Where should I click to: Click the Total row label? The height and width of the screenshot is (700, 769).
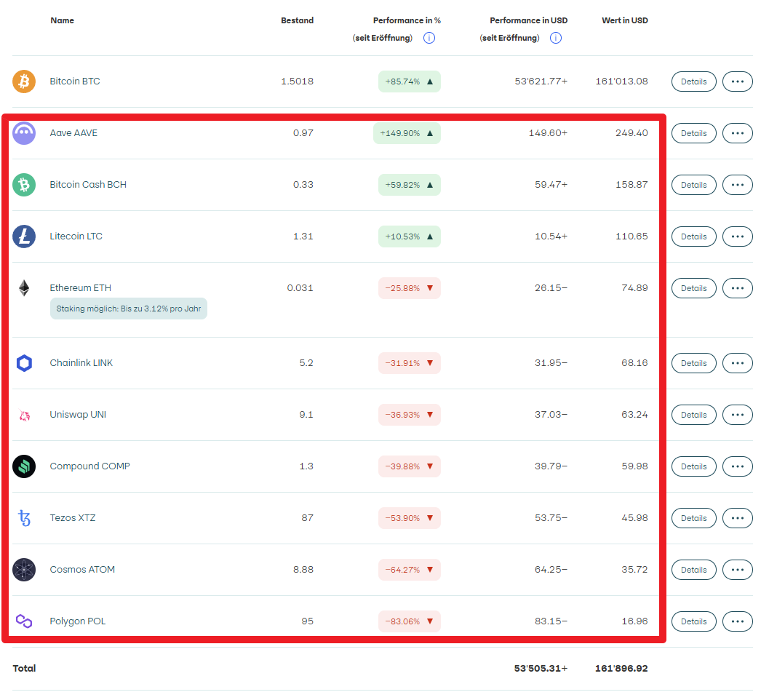(24, 669)
